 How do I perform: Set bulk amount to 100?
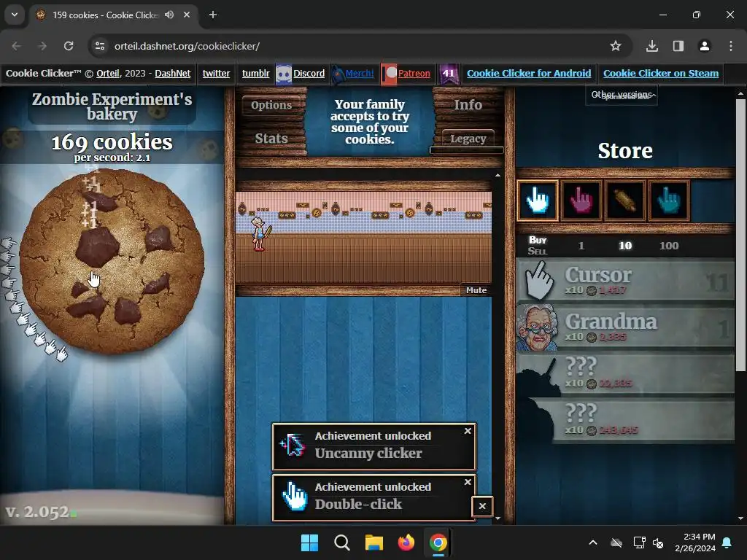point(669,246)
